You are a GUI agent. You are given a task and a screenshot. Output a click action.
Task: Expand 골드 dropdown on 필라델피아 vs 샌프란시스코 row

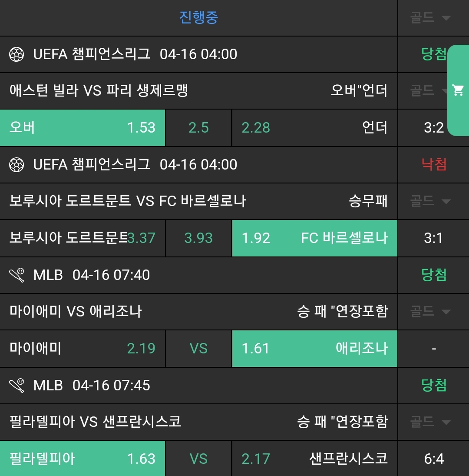pos(430,422)
